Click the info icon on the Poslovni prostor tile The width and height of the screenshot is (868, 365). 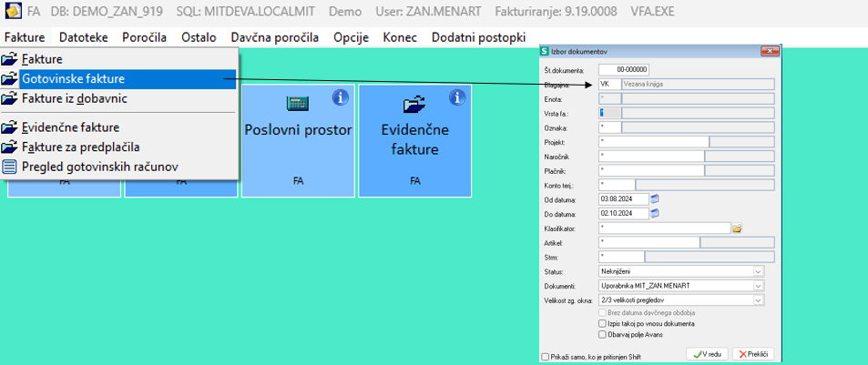341,97
